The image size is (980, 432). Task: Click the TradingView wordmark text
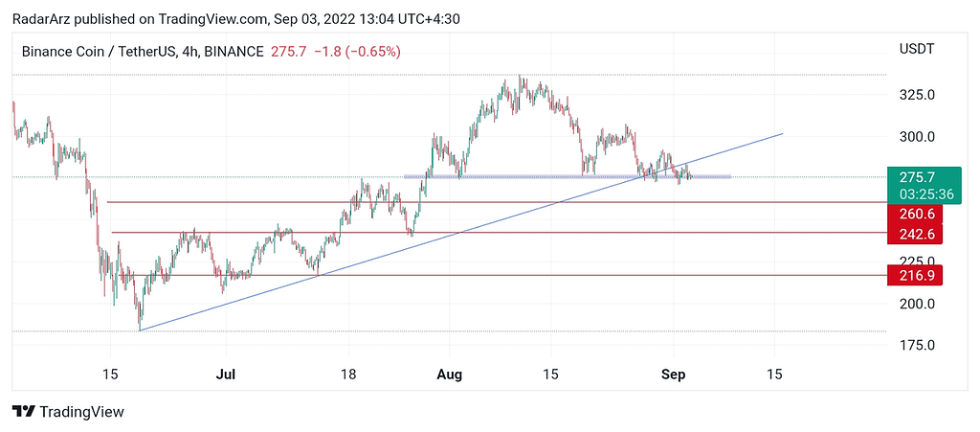pyautogui.click(x=82, y=412)
